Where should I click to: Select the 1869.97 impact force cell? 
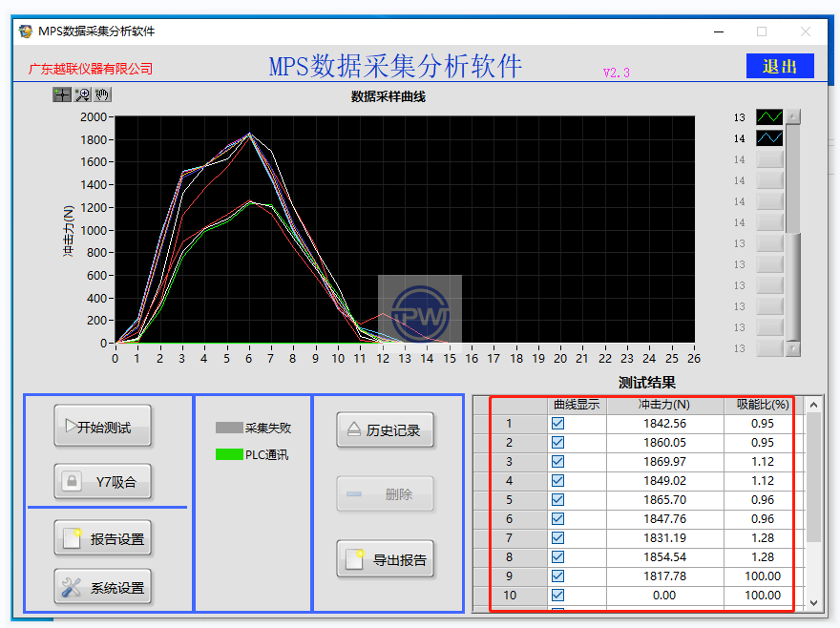tap(664, 462)
